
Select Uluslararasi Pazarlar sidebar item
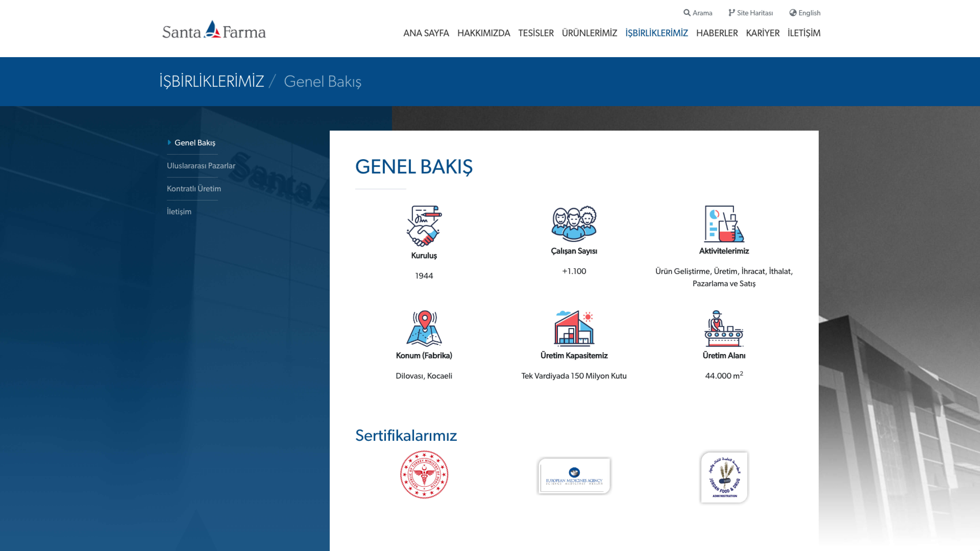201,165
